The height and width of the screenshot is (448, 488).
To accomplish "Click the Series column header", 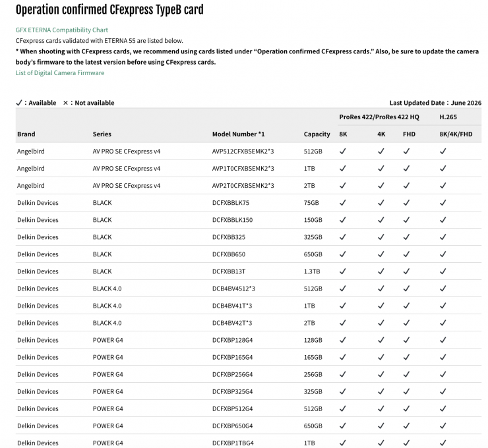I will [x=102, y=134].
